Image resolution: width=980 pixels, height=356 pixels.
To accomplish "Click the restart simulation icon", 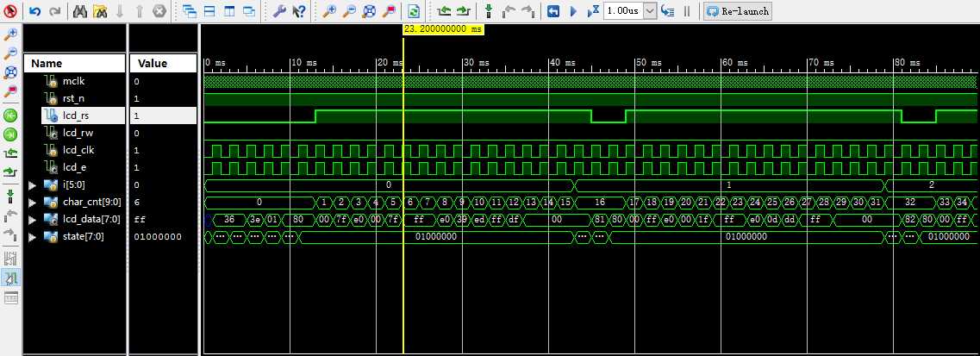I will click(553, 10).
